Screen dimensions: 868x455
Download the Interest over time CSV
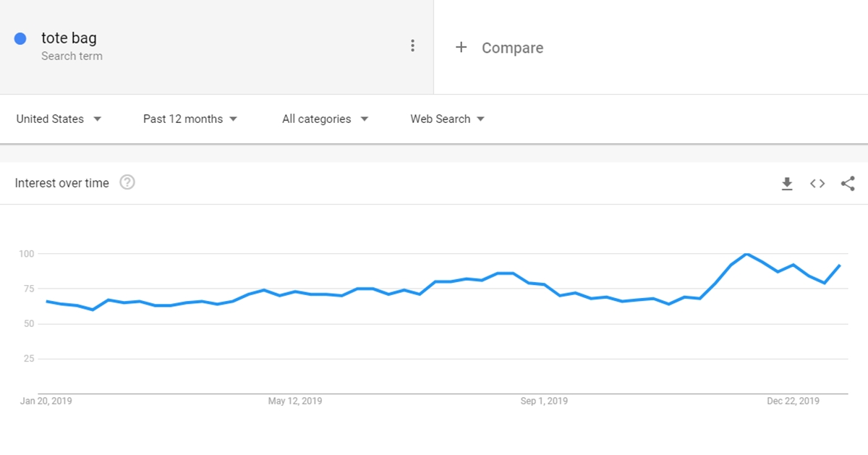point(787,184)
